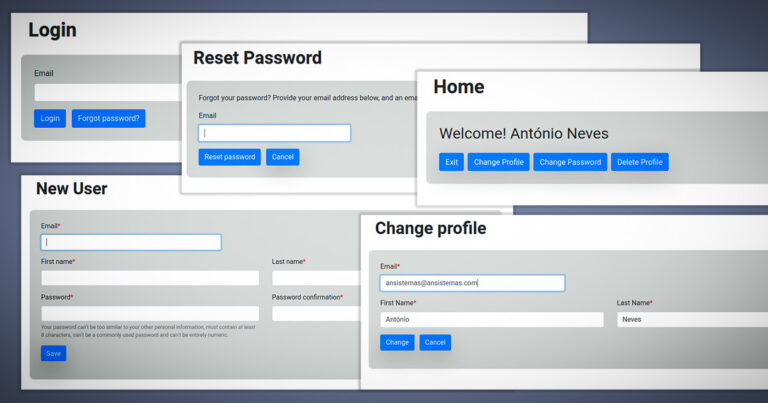Focus the Email field in Reset Password panel
The height and width of the screenshot is (403, 768).
[x=275, y=133]
